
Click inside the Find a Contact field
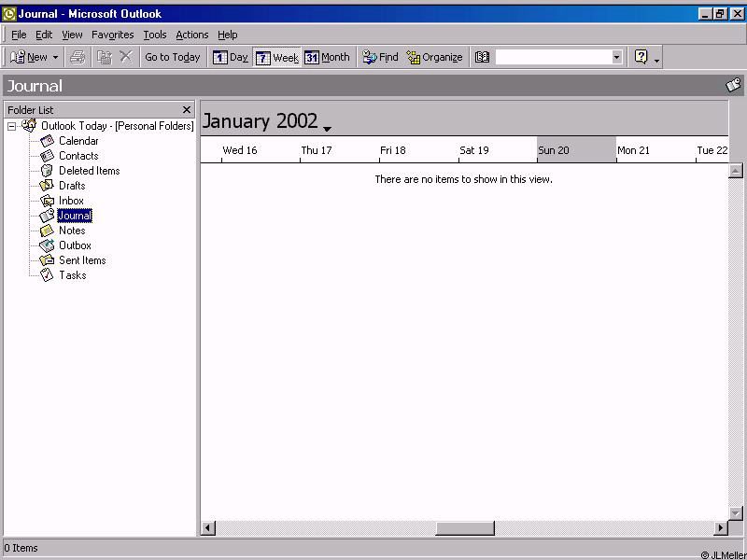pos(554,58)
